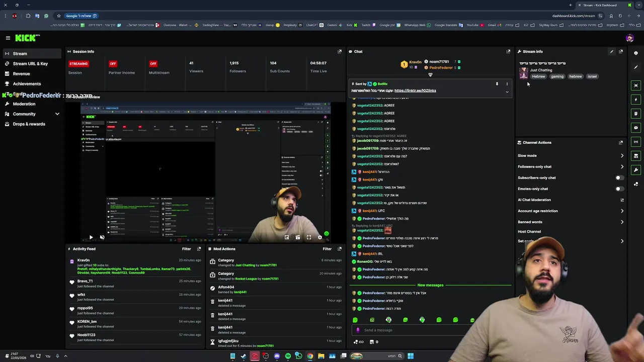Screen dimensions: 644x362
Task: Click the stream category thumbnail in Stream info
Action: (x=524, y=73)
